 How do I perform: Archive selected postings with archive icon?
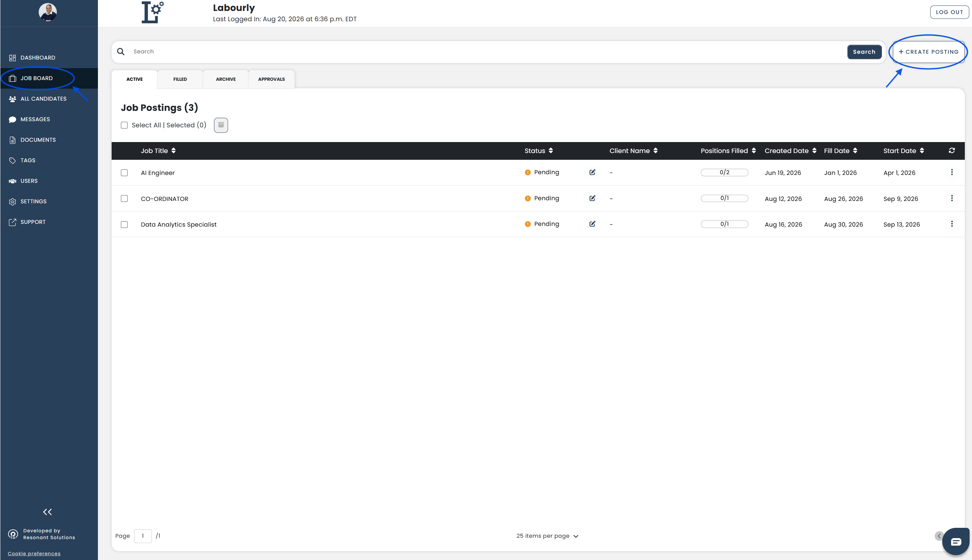(221, 125)
